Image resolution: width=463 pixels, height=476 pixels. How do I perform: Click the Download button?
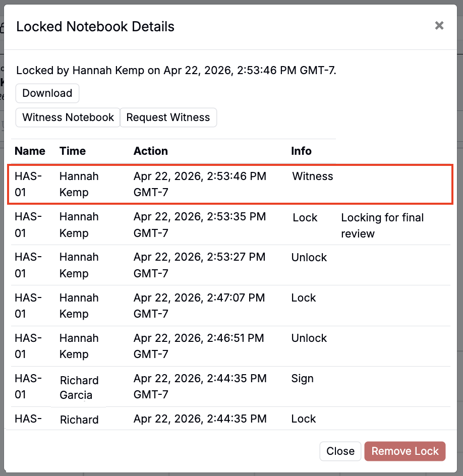(47, 93)
